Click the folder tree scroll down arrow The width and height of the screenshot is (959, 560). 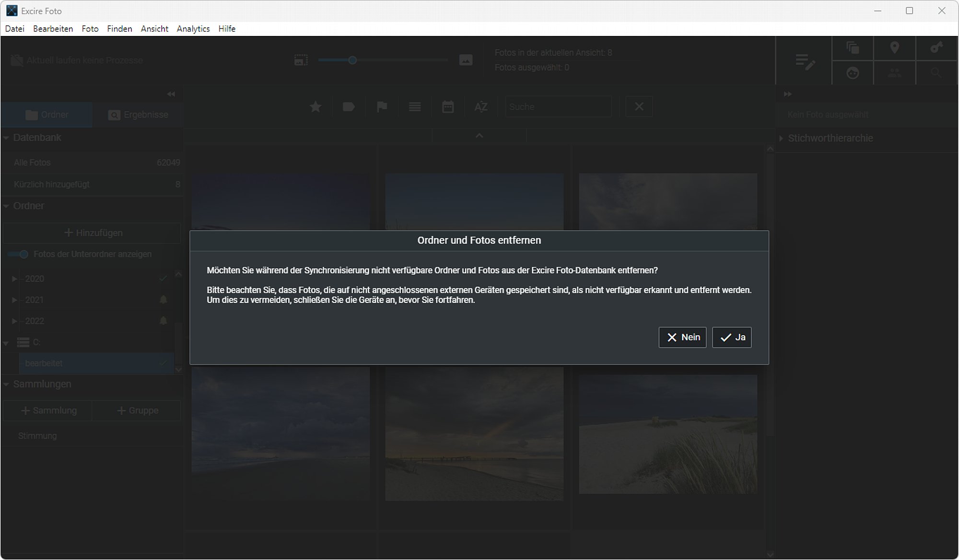178,370
